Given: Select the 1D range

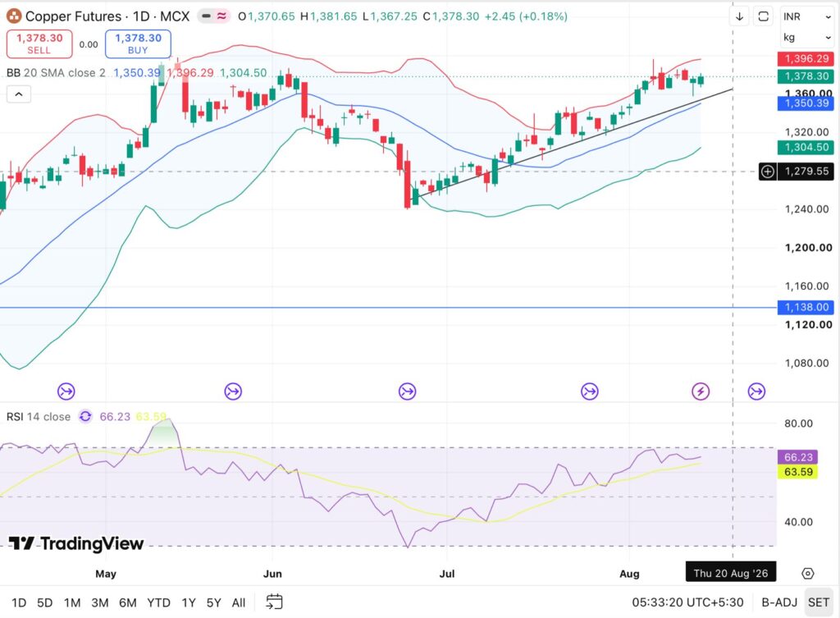Looking at the screenshot, I should point(19,602).
